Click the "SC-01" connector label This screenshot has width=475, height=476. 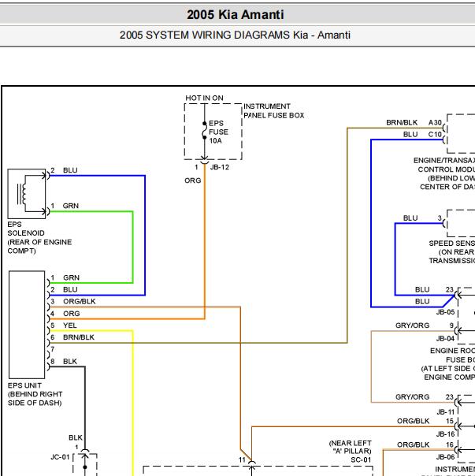click(x=362, y=460)
